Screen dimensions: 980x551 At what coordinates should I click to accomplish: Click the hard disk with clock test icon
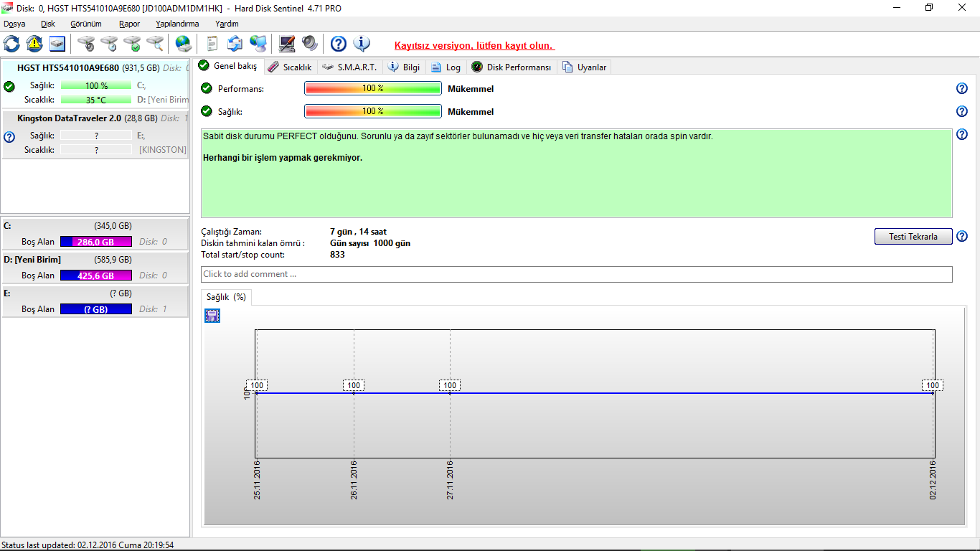[109, 44]
